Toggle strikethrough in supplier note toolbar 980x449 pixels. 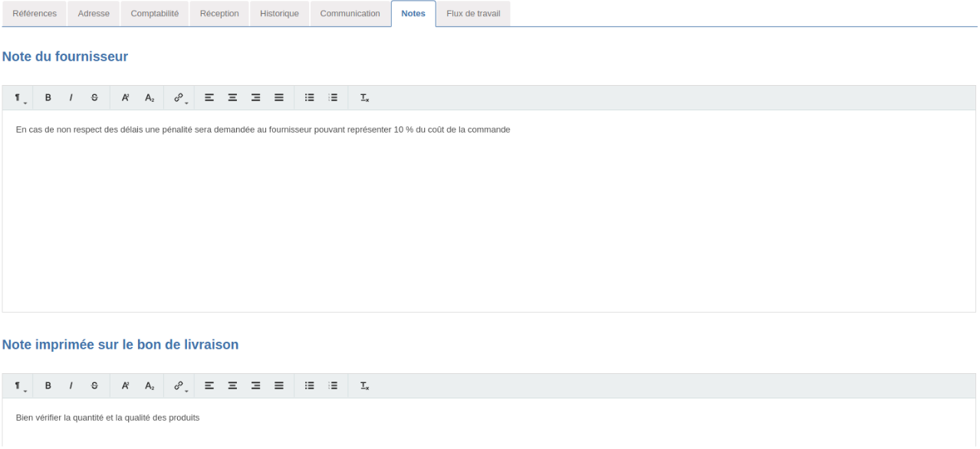tap(94, 98)
